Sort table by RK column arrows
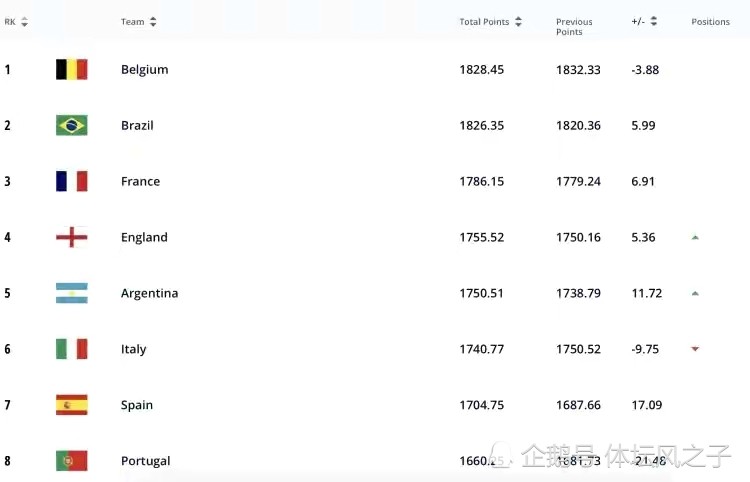This screenshot has height=482, width=750. click(24, 22)
